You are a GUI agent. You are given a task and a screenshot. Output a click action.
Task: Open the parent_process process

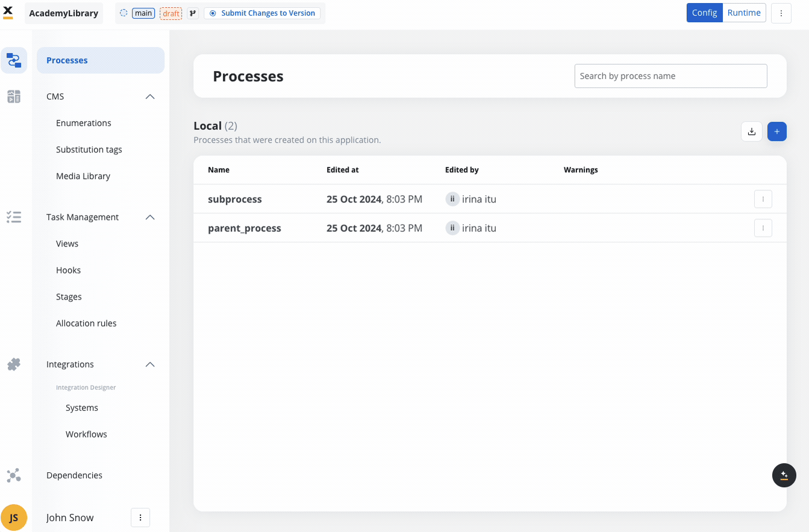(x=245, y=228)
